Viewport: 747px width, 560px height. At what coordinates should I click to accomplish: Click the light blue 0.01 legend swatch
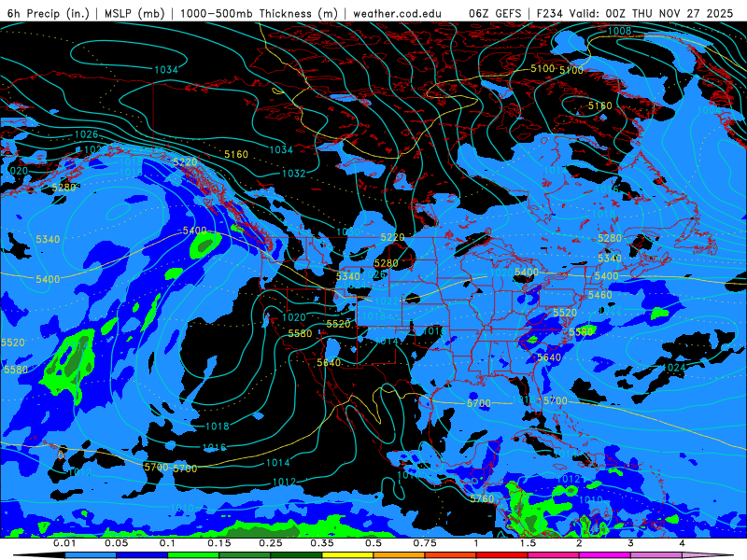click(90, 555)
